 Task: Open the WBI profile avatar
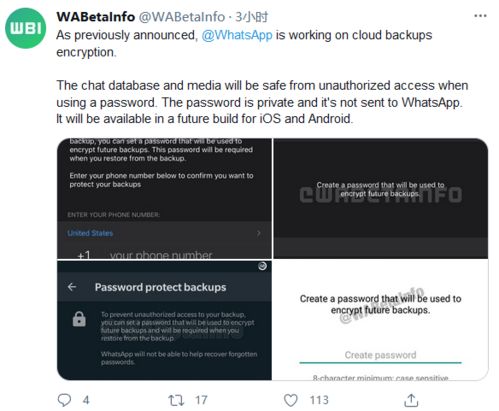click(x=26, y=28)
